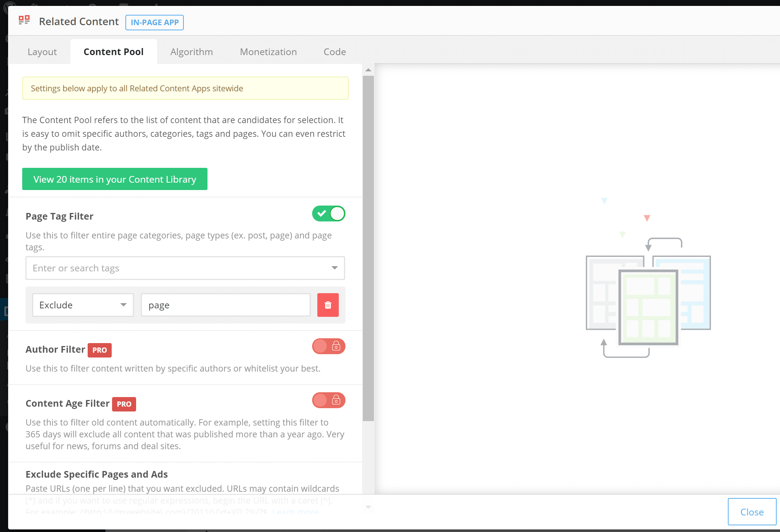
Task: Switch to the Algorithm tab
Action: pos(191,51)
